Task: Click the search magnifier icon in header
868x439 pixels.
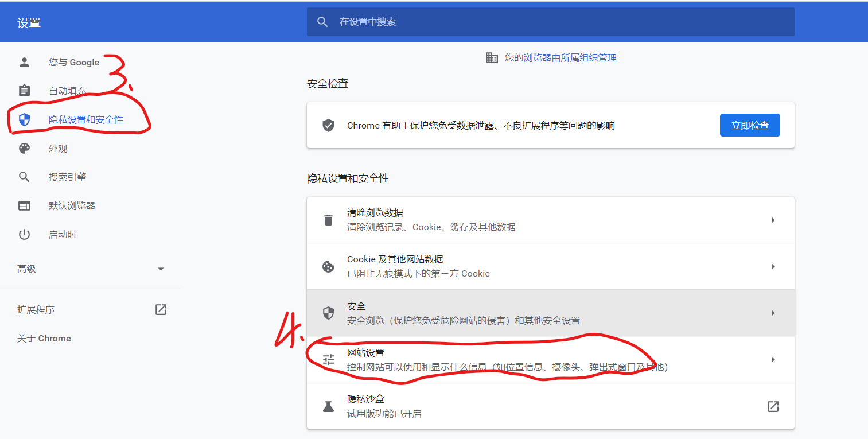Action: pyautogui.click(x=322, y=22)
